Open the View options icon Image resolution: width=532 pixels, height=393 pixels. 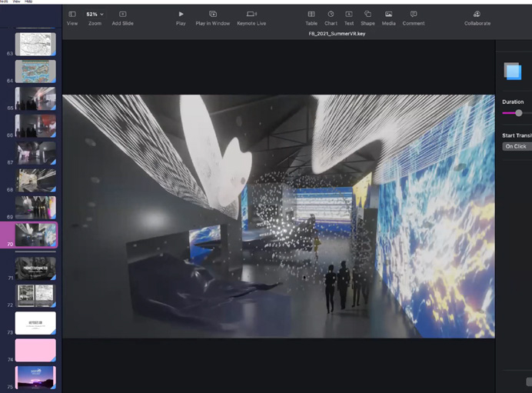[x=72, y=15]
